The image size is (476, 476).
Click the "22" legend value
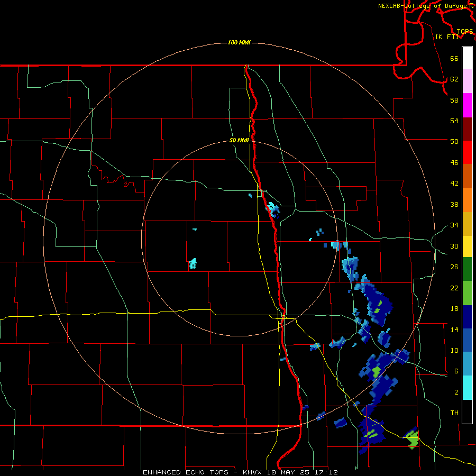454,288
